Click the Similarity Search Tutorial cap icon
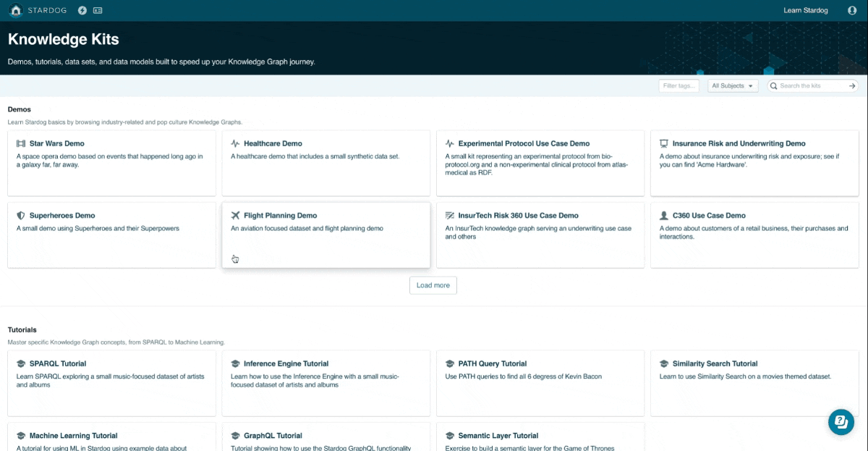 (x=664, y=363)
